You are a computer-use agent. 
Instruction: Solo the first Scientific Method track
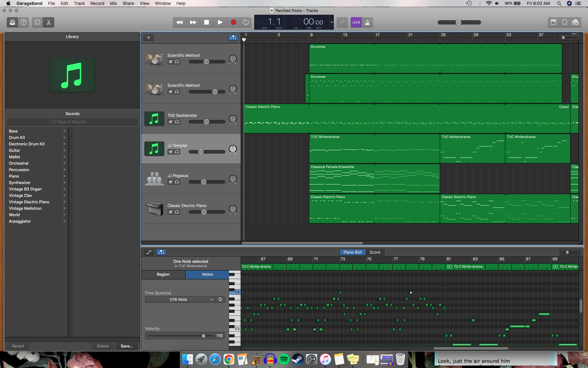point(177,62)
